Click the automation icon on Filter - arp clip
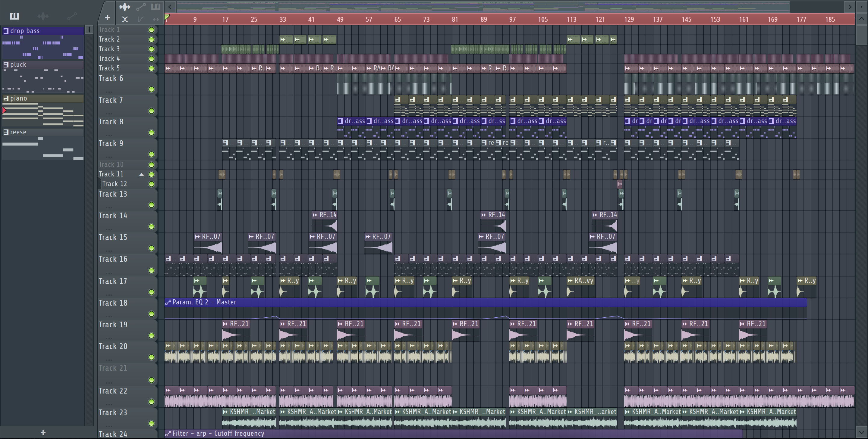 click(x=168, y=434)
